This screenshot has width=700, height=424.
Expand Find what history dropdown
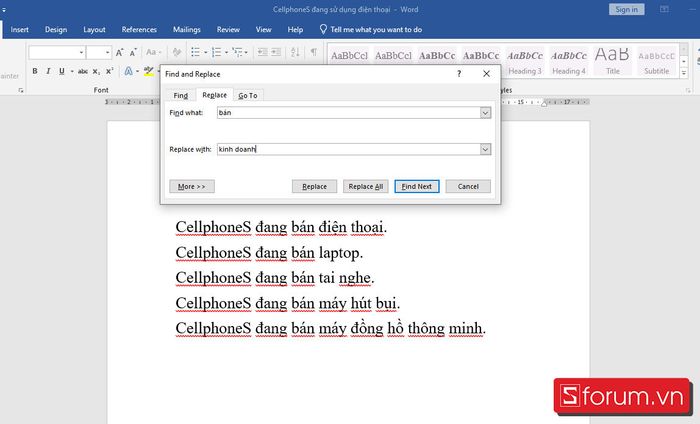[x=485, y=113]
